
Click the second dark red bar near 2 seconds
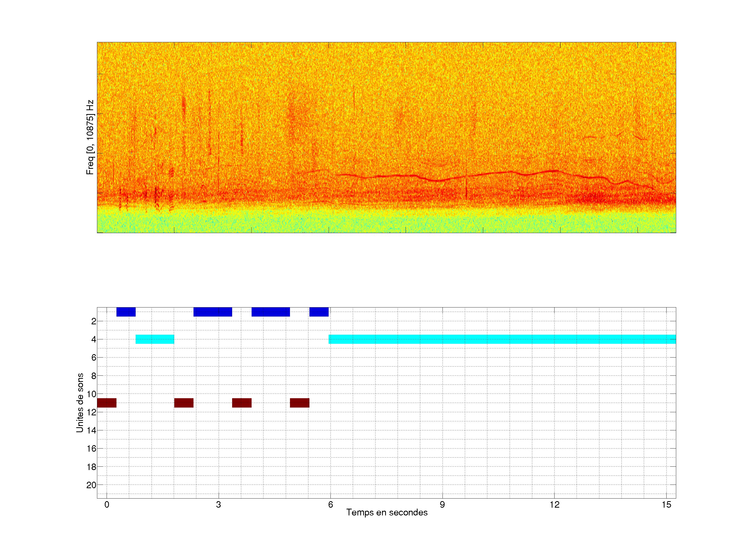184,403
